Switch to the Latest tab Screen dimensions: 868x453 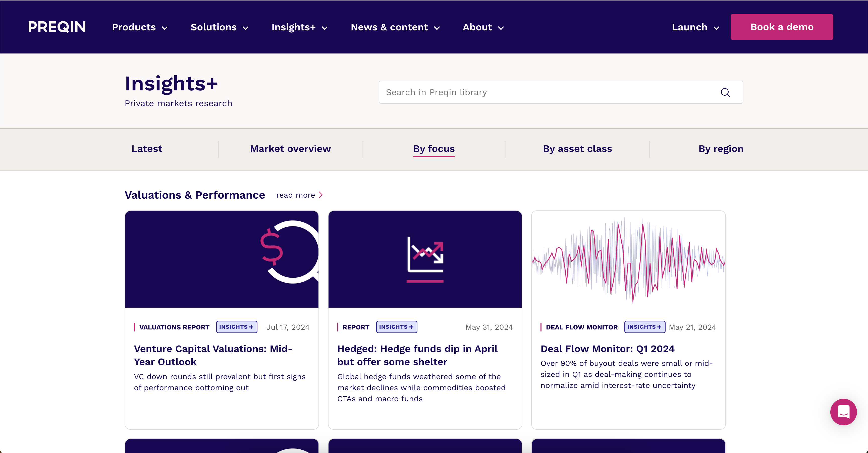pos(147,149)
